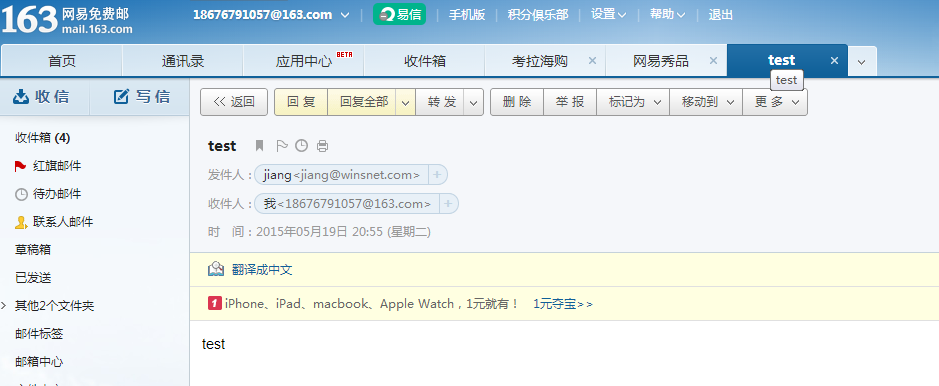Add sender jiang to contacts with plus icon
939x386 pixels.
tap(437, 175)
